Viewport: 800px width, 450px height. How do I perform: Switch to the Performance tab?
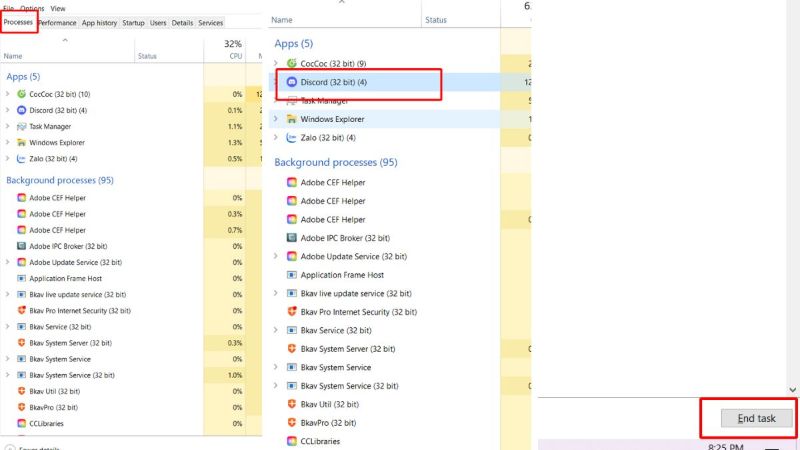click(57, 22)
